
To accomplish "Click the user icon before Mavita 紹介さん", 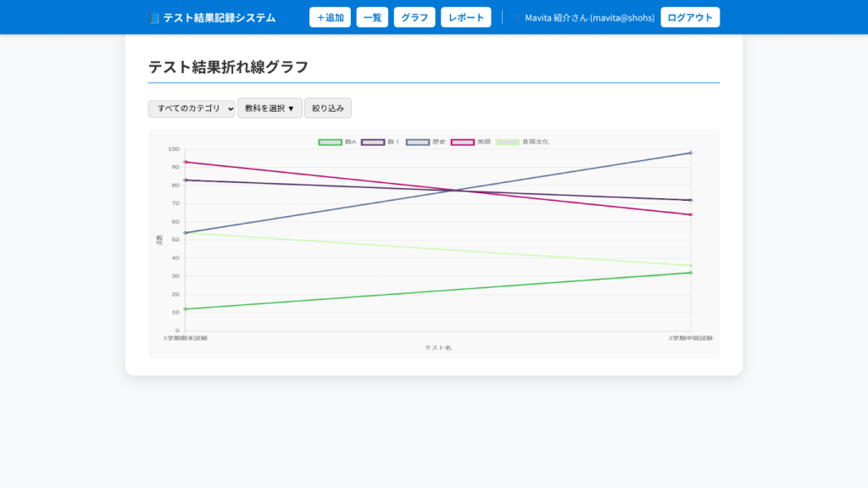I will tap(517, 18).
